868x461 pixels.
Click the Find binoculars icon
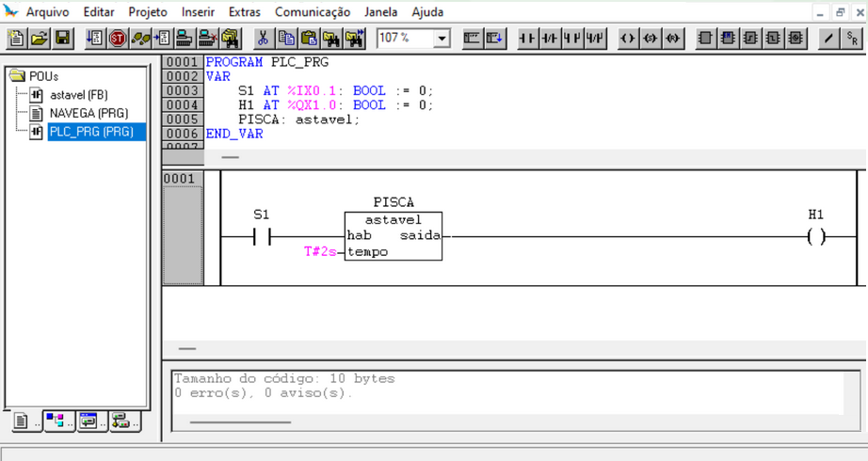331,39
